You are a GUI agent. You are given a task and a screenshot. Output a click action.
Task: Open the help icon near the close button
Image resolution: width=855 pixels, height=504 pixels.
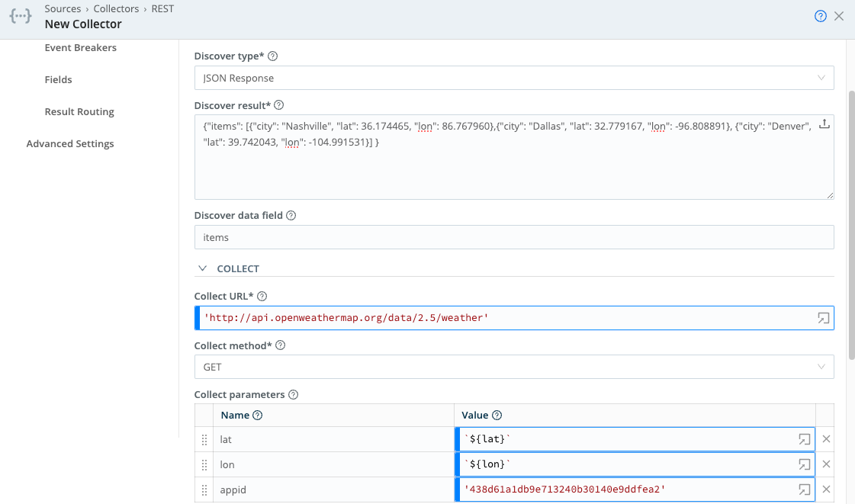tap(820, 15)
